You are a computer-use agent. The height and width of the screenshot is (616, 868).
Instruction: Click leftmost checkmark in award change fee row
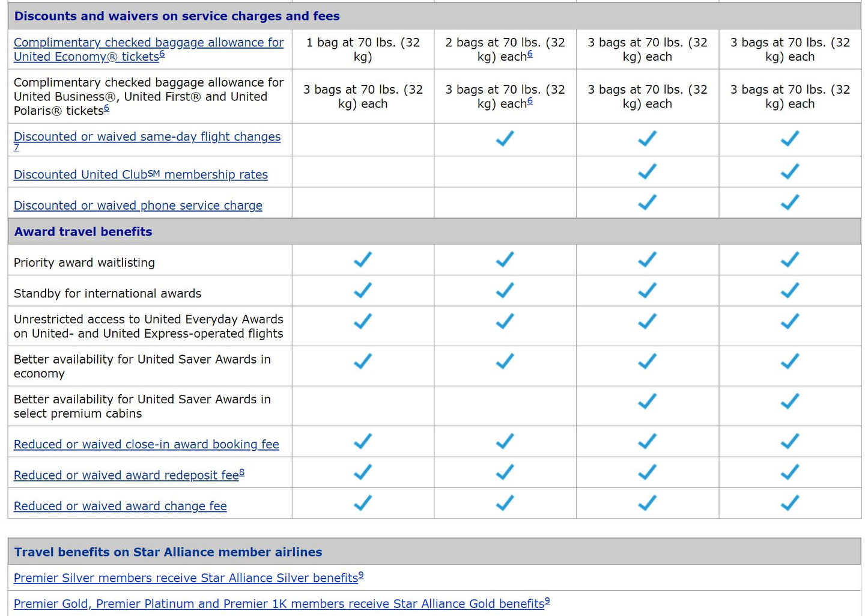click(363, 503)
